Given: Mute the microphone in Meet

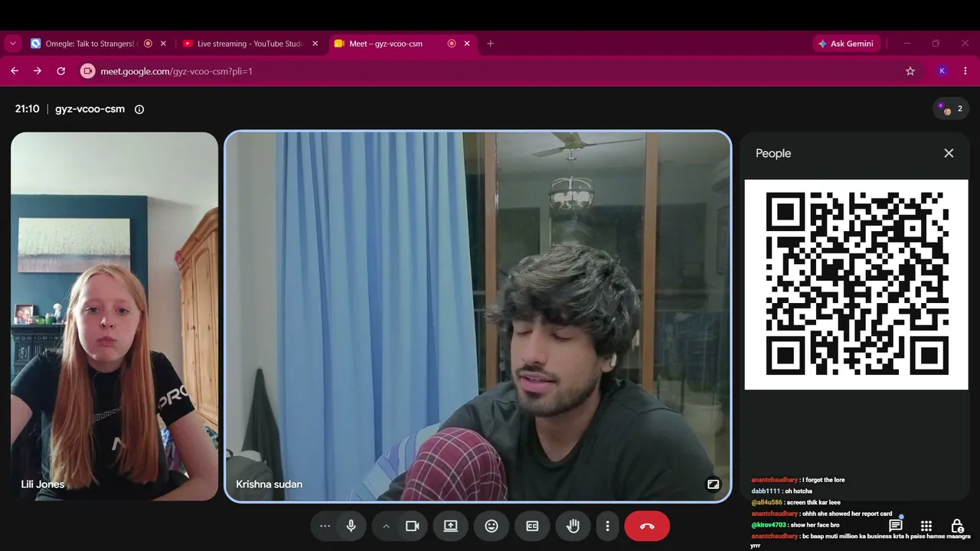Looking at the screenshot, I should [351, 526].
